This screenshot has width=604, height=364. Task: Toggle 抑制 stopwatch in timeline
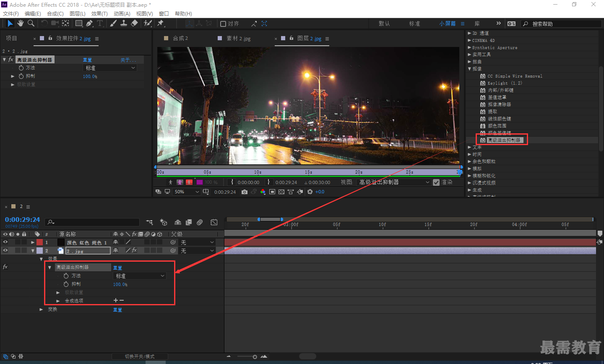point(66,284)
